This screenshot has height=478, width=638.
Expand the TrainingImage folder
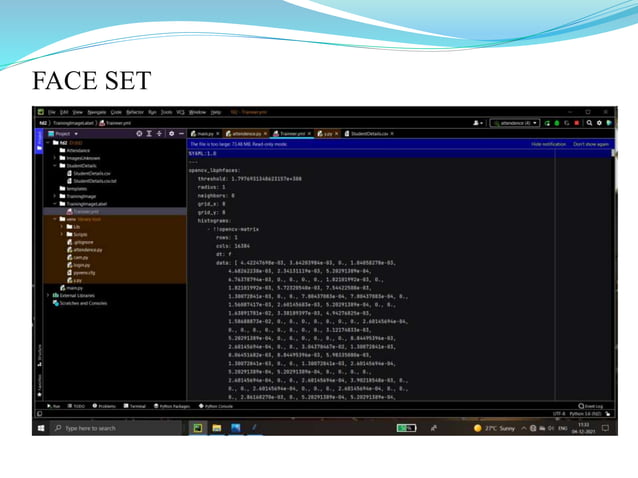(x=55, y=196)
